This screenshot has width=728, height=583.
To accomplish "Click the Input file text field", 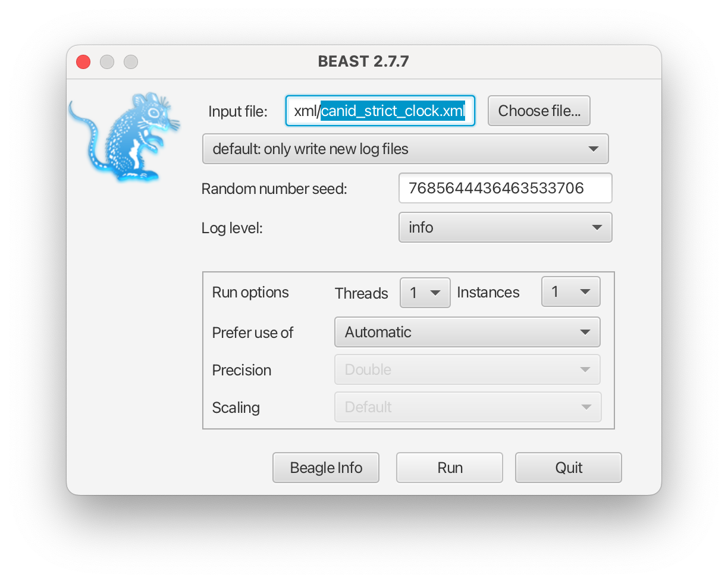I will tap(379, 111).
